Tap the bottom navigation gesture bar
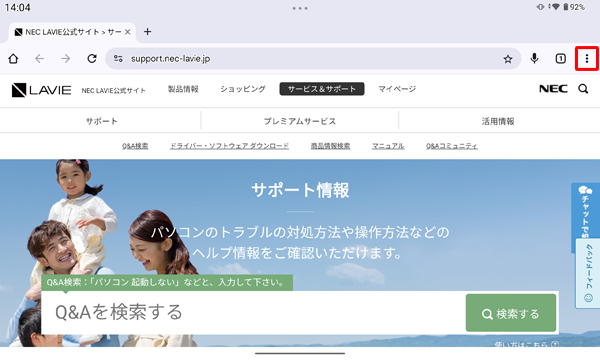Viewport: 600px width, 360px height. click(300, 353)
